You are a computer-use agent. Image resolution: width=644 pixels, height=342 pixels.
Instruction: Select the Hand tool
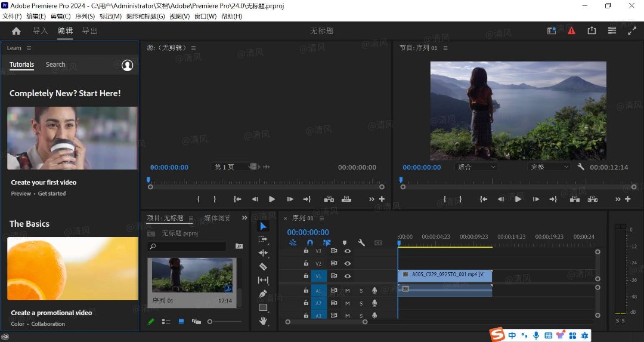(x=263, y=321)
